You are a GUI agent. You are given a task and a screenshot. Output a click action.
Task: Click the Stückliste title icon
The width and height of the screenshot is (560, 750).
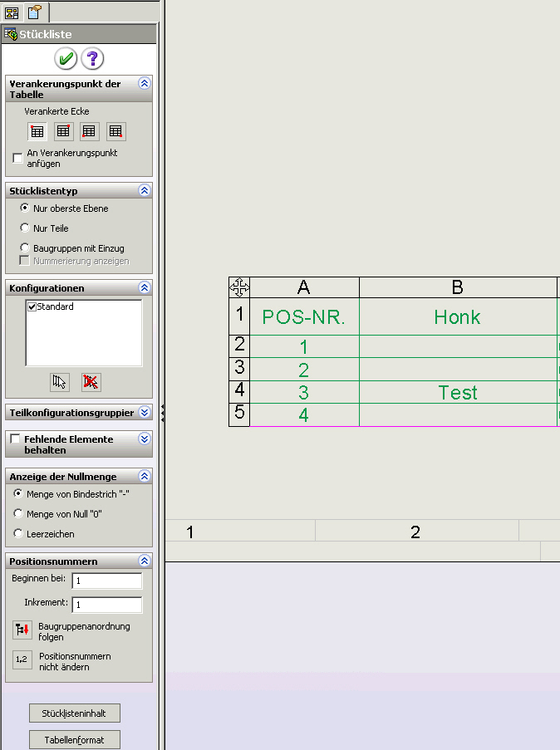coord(11,34)
